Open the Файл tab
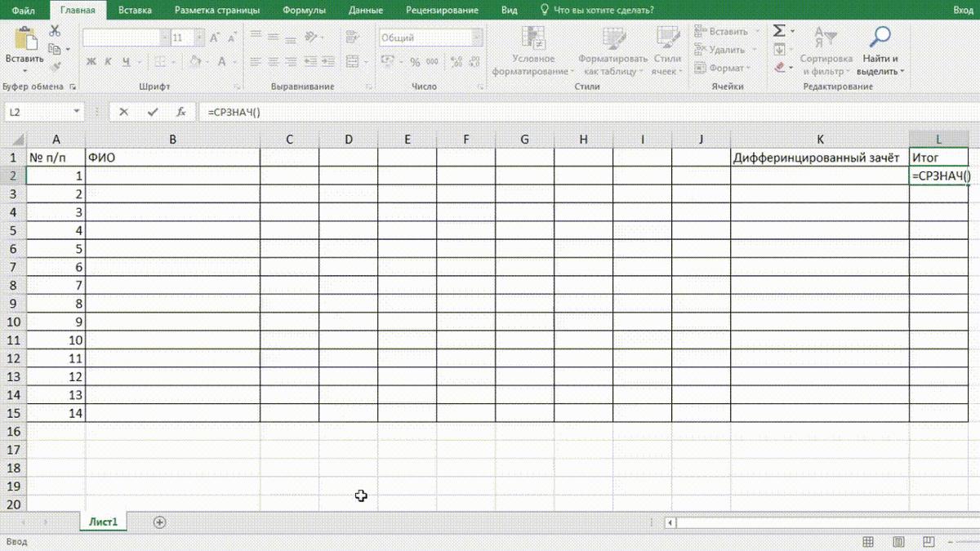This screenshot has height=551, width=980. point(24,11)
